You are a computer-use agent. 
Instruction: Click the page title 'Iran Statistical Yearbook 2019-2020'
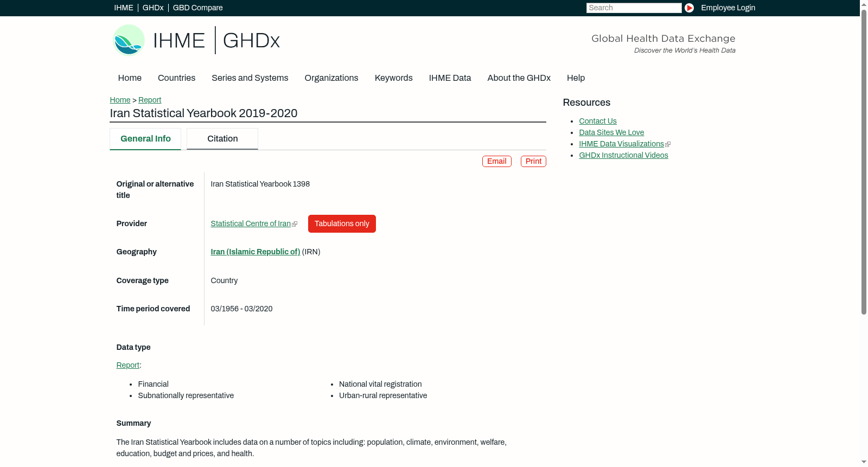[203, 113]
